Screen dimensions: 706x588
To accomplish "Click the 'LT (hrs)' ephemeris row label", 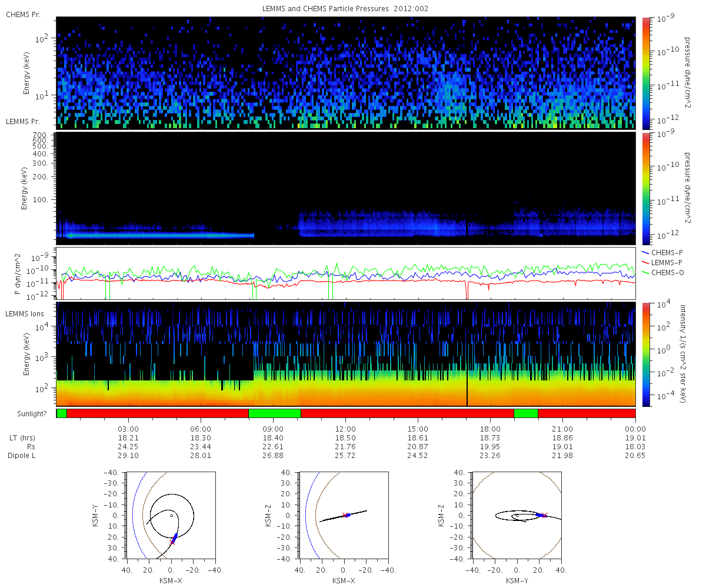I will coord(22,438).
